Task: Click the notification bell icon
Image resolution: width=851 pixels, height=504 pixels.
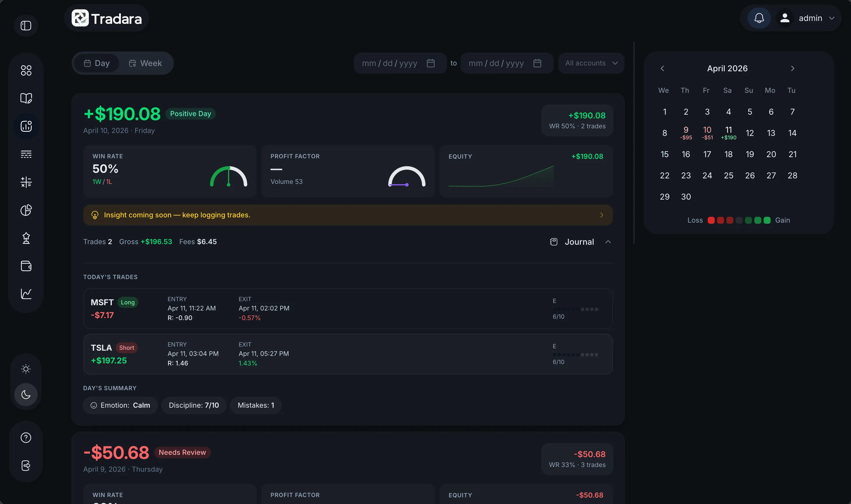Action: 759,18
